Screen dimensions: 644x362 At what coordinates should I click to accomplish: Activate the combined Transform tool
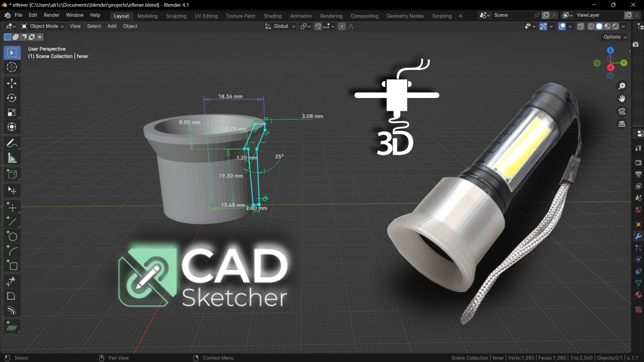[12, 127]
